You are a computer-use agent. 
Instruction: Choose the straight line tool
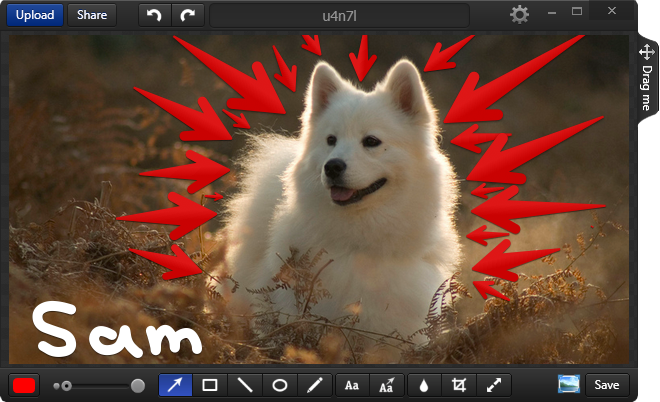click(x=245, y=385)
